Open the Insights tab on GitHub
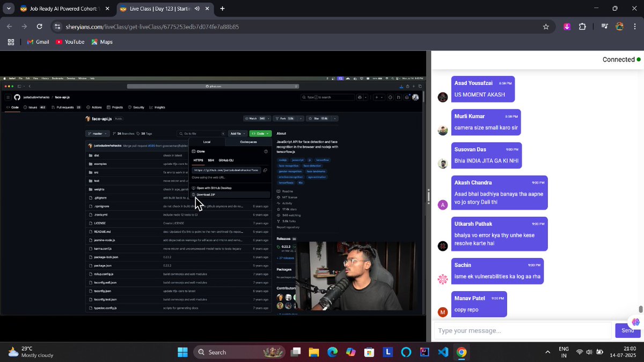The width and height of the screenshot is (644, 362). [157, 107]
